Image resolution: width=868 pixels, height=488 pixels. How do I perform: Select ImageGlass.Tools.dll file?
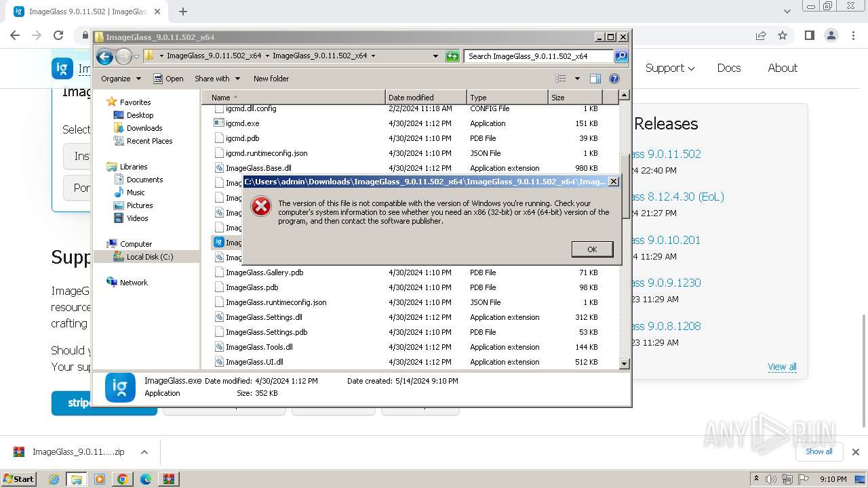[x=259, y=347]
